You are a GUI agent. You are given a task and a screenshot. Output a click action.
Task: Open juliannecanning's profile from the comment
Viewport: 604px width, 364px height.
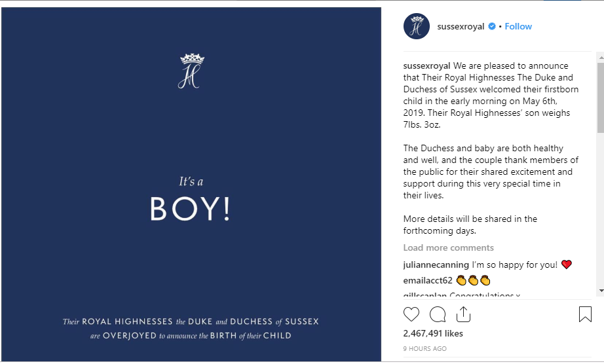(436, 264)
